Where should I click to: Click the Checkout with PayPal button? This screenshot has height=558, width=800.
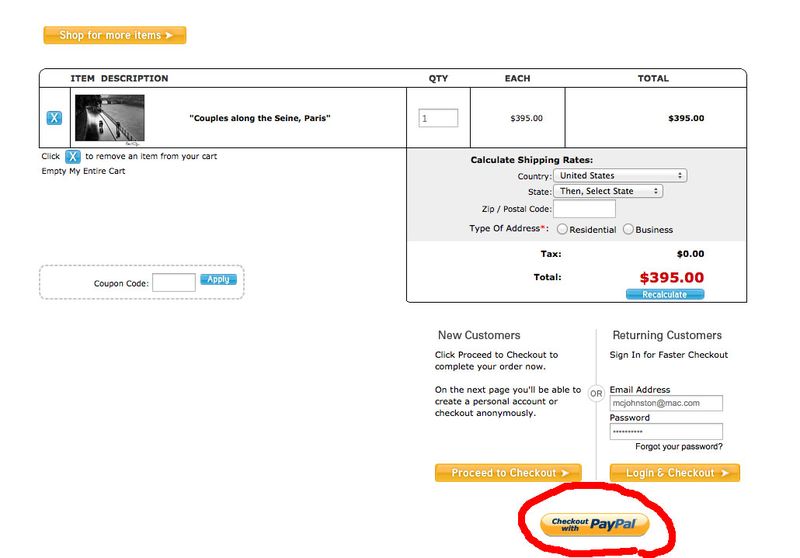pos(594,524)
